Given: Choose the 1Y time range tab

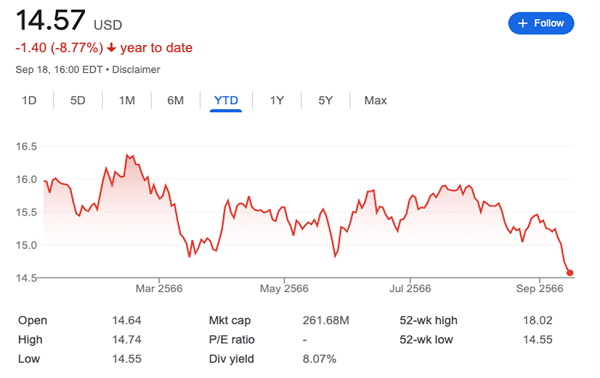Looking at the screenshot, I should click(x=277, y=100).
